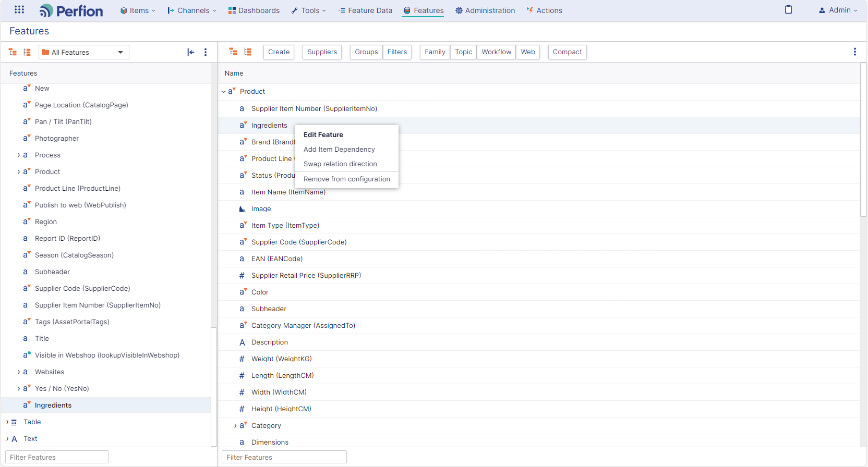This screenshot has width=868, height=467.
Task: Select Category Manager (AssignedTo) row
Action: [x=538, y=325]
